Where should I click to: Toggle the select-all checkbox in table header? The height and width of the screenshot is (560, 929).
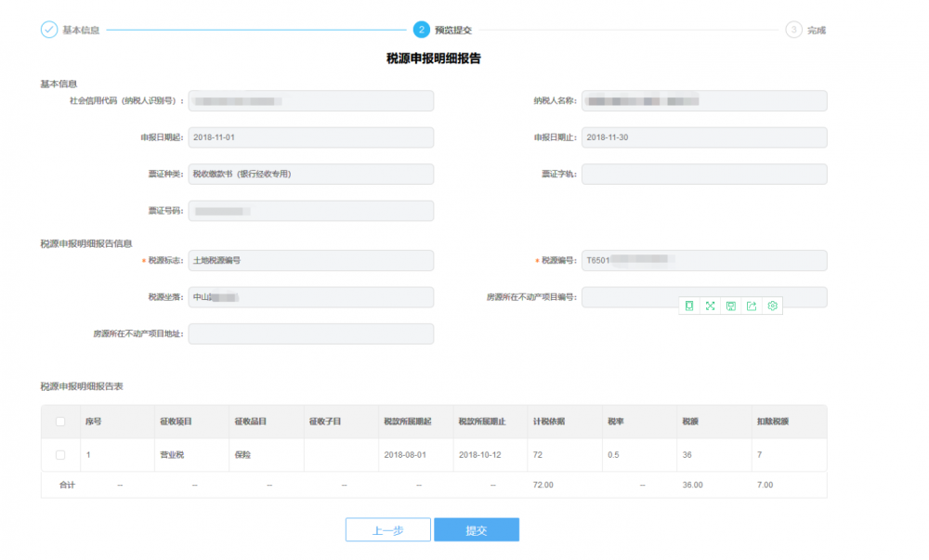click(60, 422)
